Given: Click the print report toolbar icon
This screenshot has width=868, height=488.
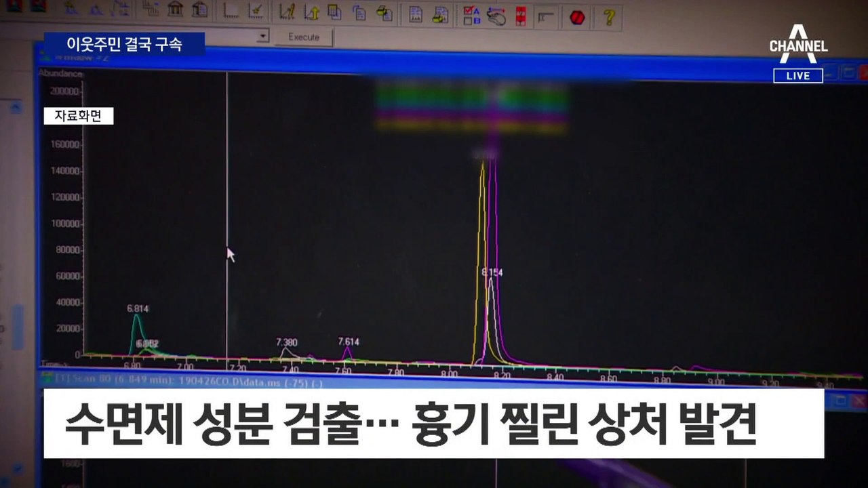Looking at the screenshot, I should [440, 14].
